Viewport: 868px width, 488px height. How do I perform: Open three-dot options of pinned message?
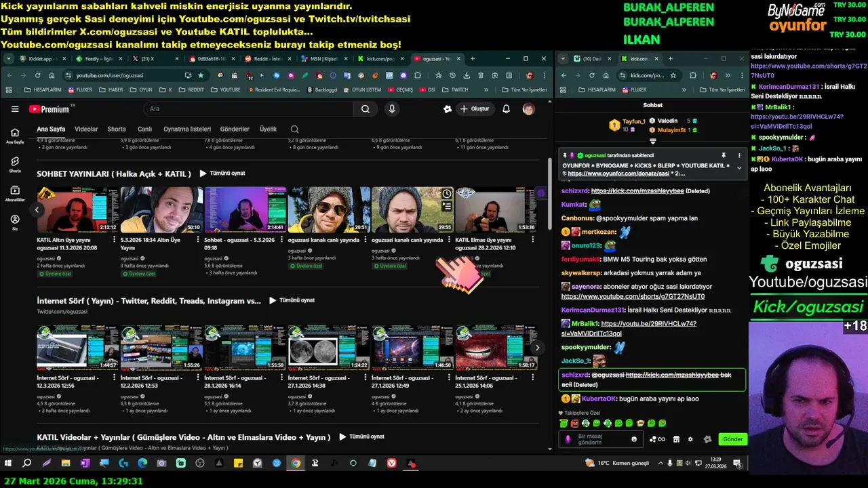tap(739, 156)
